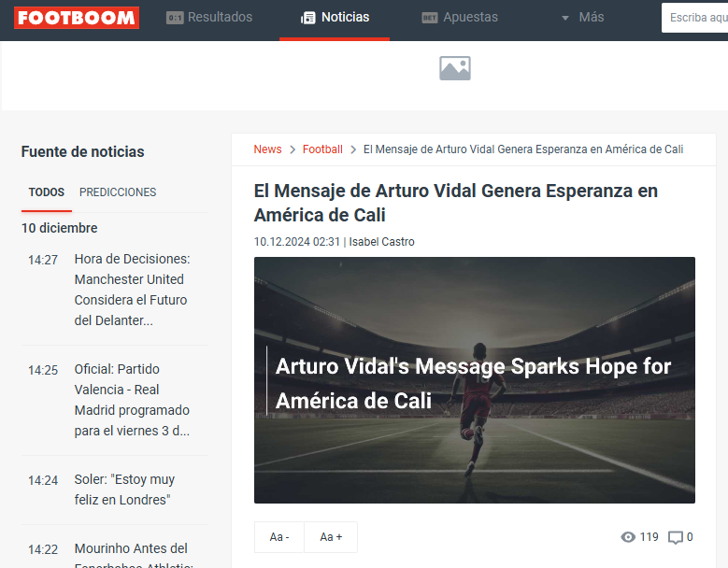The width and height of the screenshot is (728, 568).
Task: Open the Manchester United news item
Action: [132, 290]
